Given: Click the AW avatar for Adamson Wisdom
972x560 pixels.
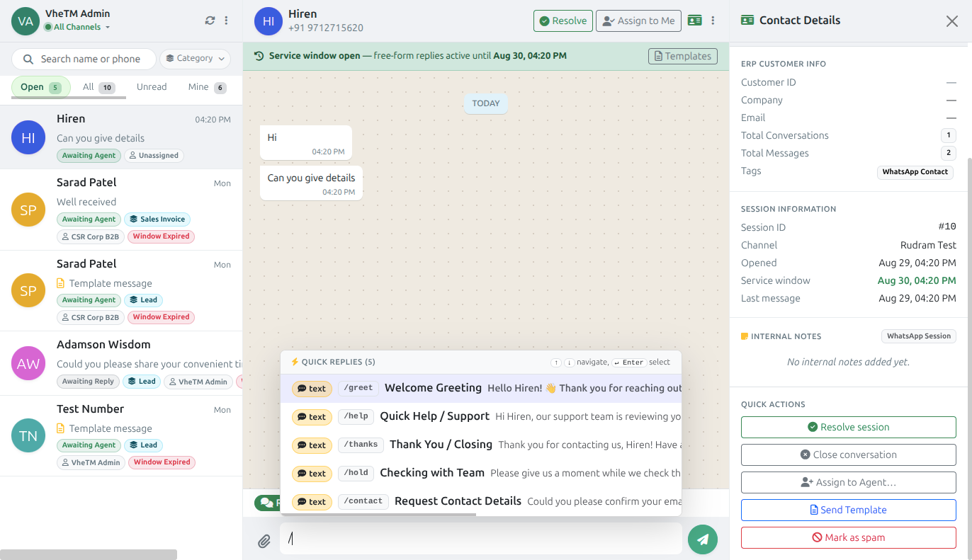Looking at the screenshot, I should [x=28, y=363].
